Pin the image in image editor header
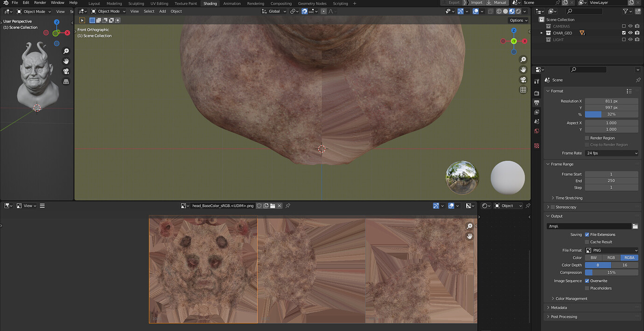The image size is (644, 331). point(288,206)
